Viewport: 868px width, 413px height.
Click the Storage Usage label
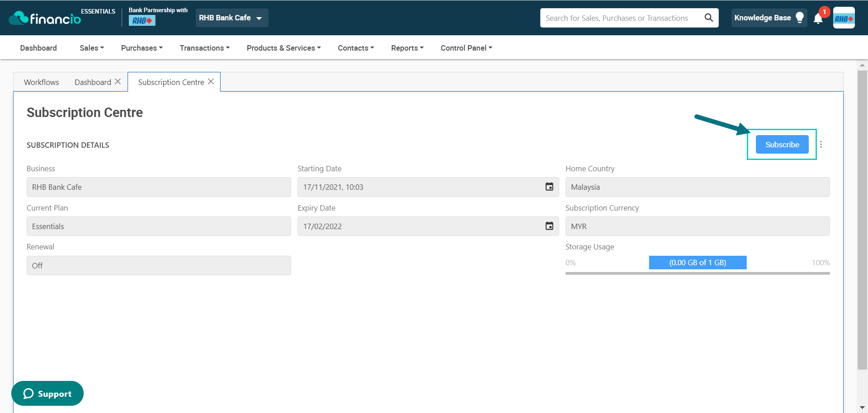(590, 247)
